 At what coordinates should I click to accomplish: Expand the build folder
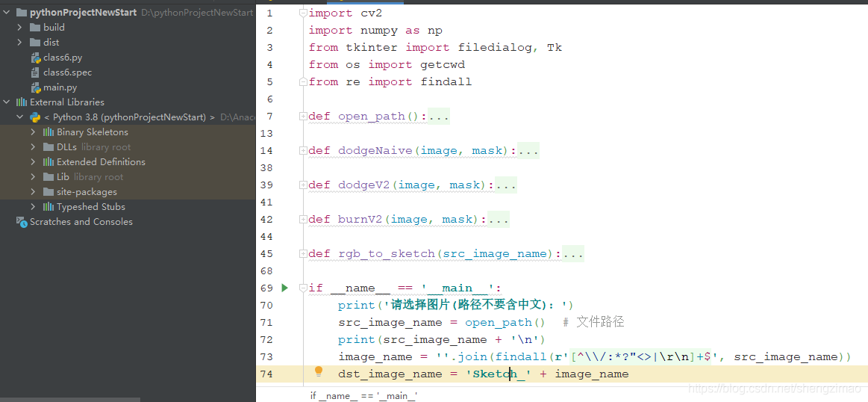pyautogui.click(x=20, y=28)
